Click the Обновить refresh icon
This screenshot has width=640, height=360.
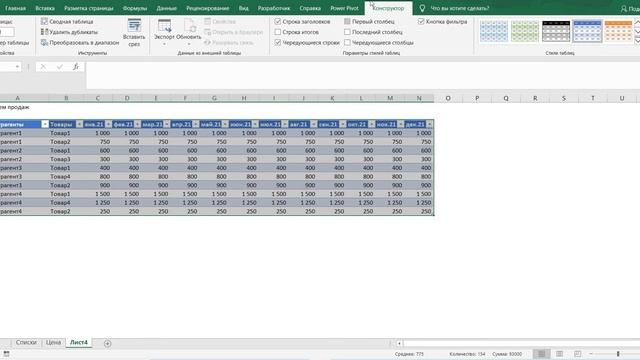(x=189, y=26)
